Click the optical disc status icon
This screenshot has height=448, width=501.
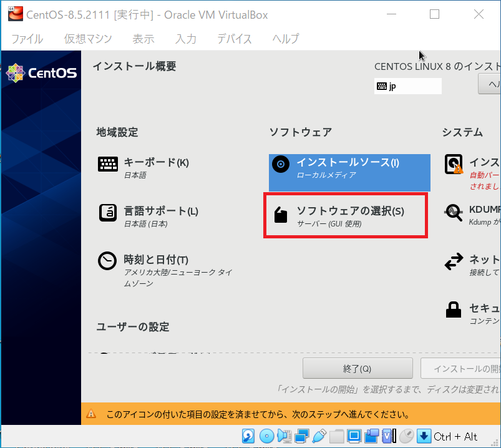(x=266, y=436)
